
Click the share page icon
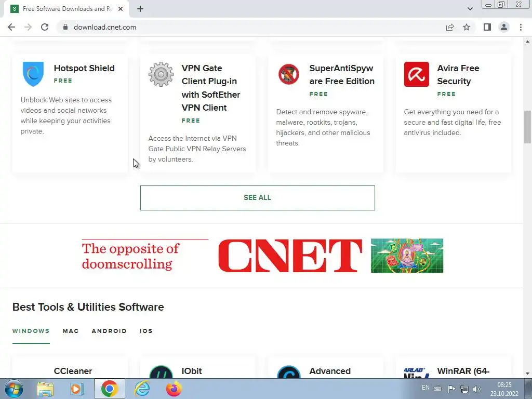(x=450, y=27)
